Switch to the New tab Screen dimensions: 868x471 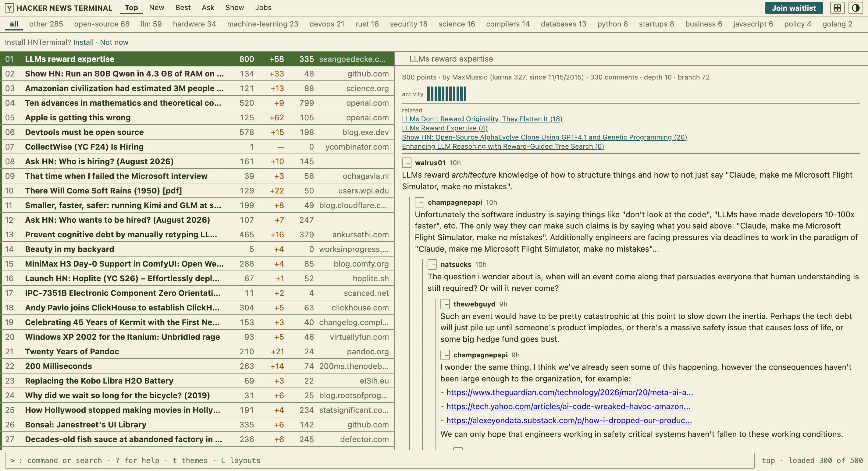(157, 8)
